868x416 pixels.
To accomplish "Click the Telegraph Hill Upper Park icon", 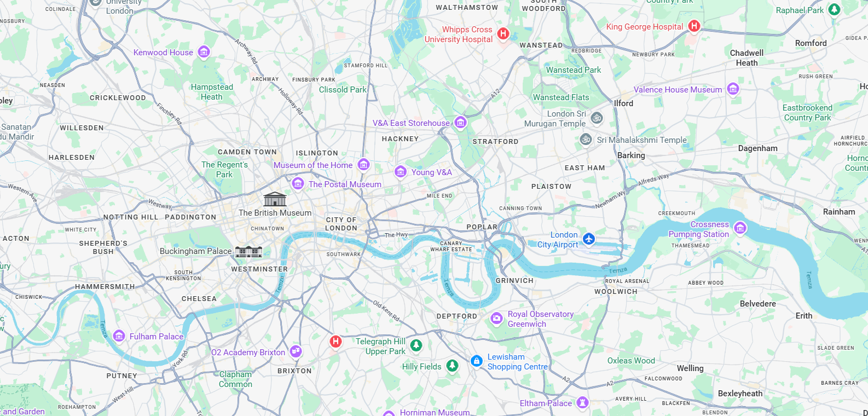I will pyautogui.click(x=416, y=345).
